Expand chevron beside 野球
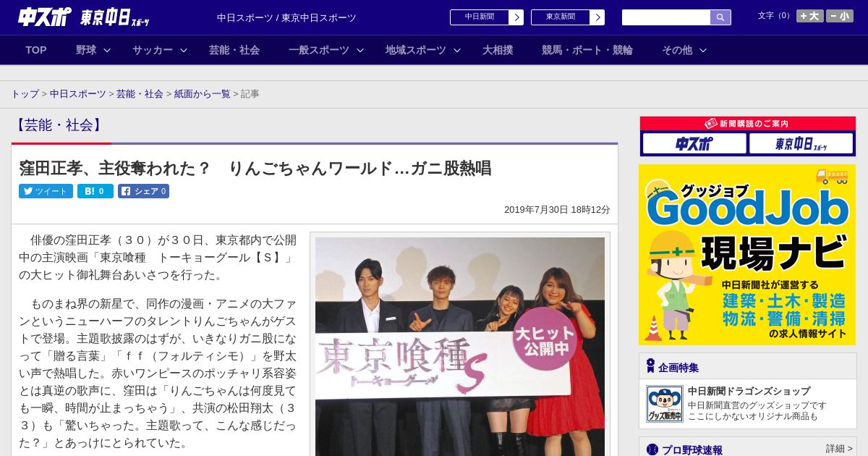 pos(107,50)
